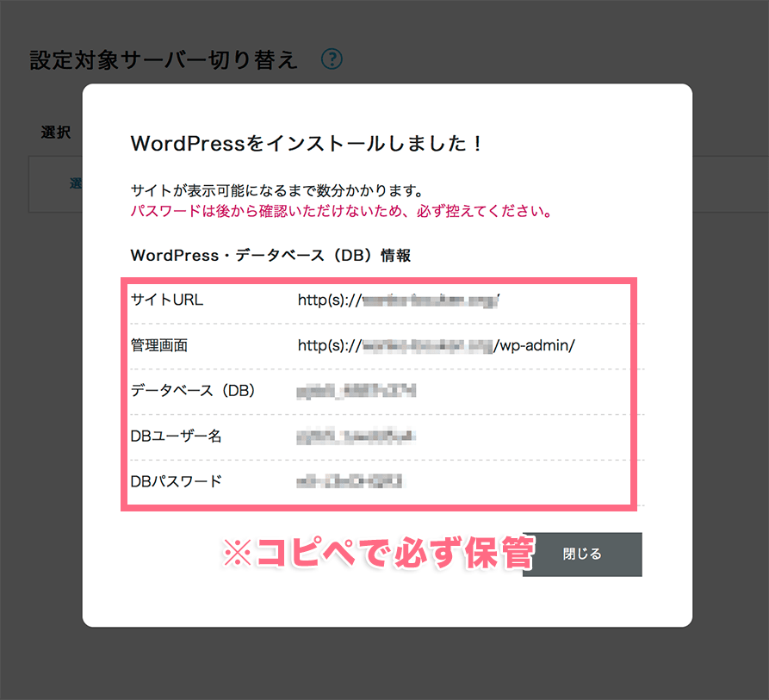This screenshot has height=700, width=769.
Task: Click the 閉じる button
Action: click(582, 554)
